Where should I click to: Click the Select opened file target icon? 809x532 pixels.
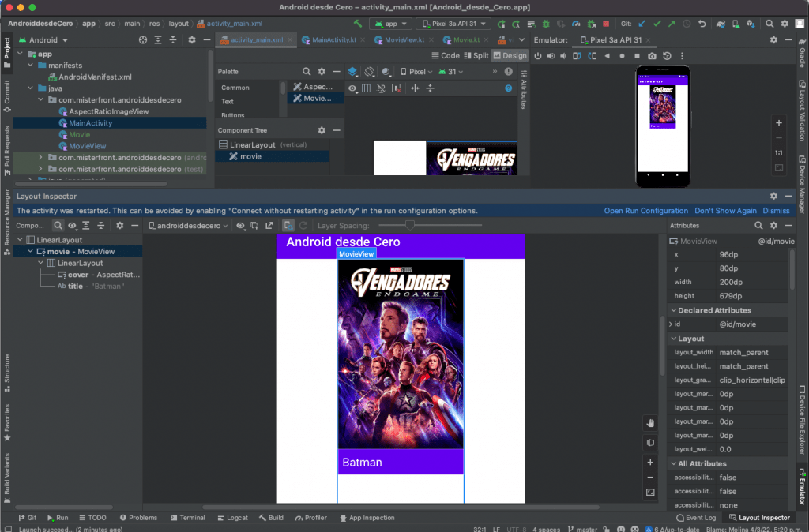click(143, 39)
